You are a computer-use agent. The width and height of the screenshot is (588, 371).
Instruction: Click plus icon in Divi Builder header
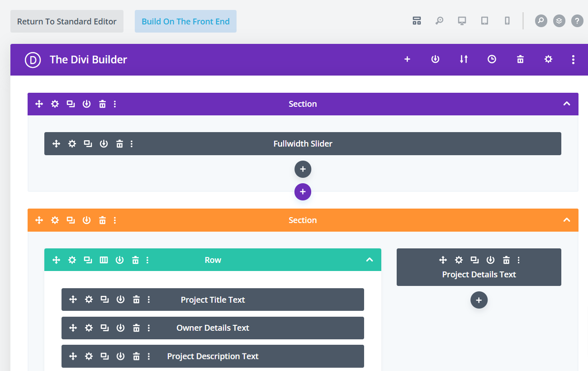407,59
